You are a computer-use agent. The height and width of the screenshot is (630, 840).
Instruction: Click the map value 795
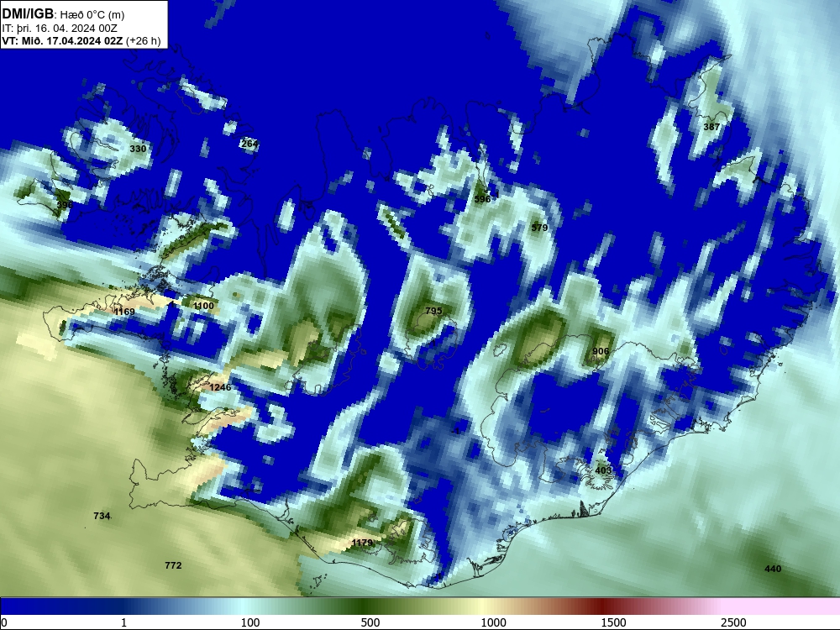[x=433, y=311]
